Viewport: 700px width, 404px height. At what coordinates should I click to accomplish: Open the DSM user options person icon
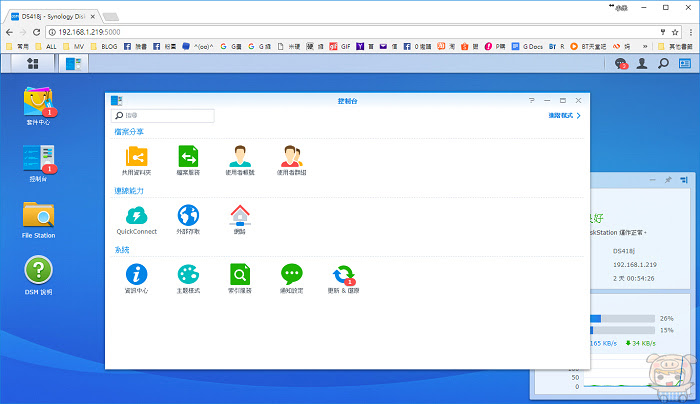tap(642, 63)
